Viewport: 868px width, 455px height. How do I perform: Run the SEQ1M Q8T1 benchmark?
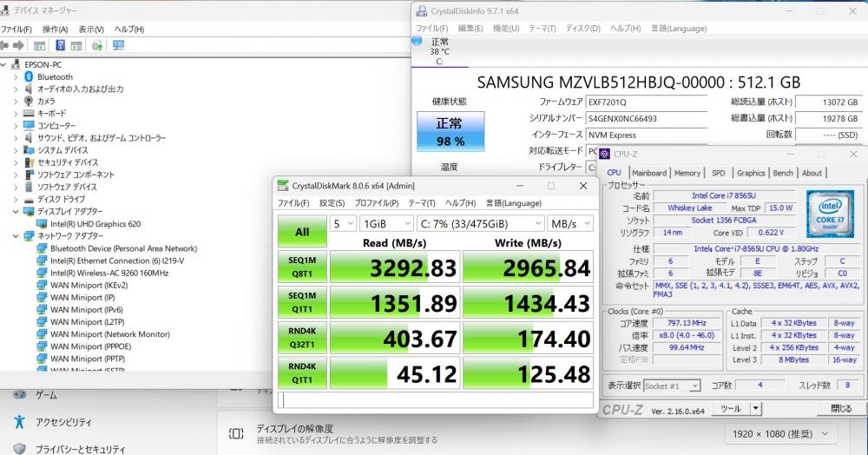point(302,267)
